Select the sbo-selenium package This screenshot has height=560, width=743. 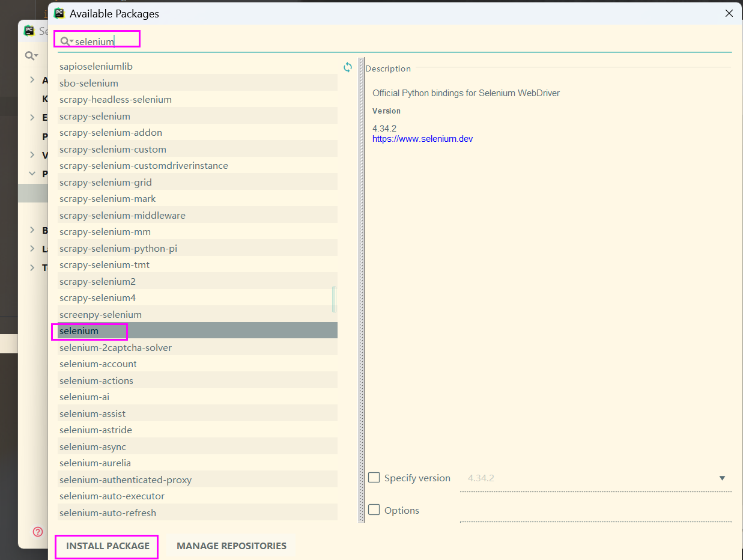(198, 83)
